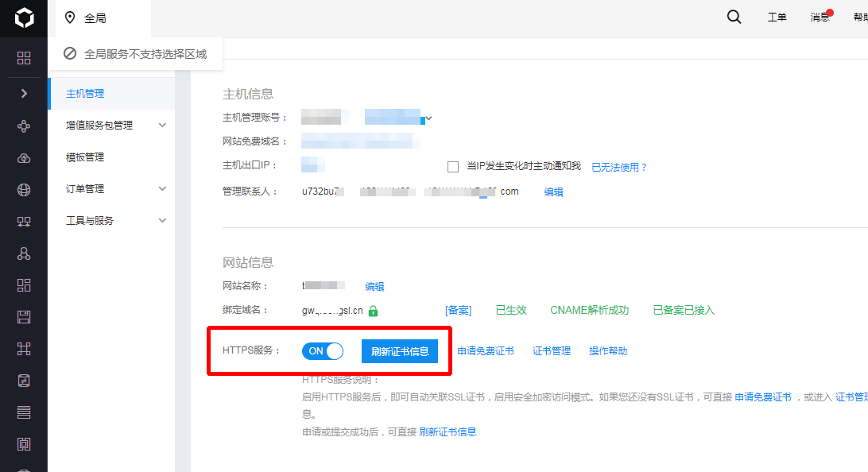Screen dimensions: 868x472
Task: Open 证书管理 link beside HTTPS service
Action: coord(551,351)
